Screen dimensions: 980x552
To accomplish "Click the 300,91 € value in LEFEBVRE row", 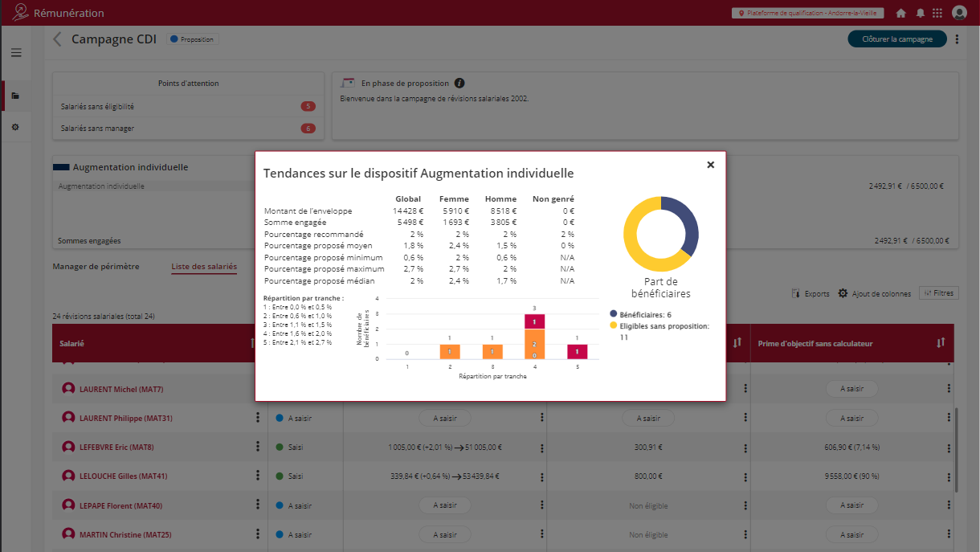I will [647, 447].
